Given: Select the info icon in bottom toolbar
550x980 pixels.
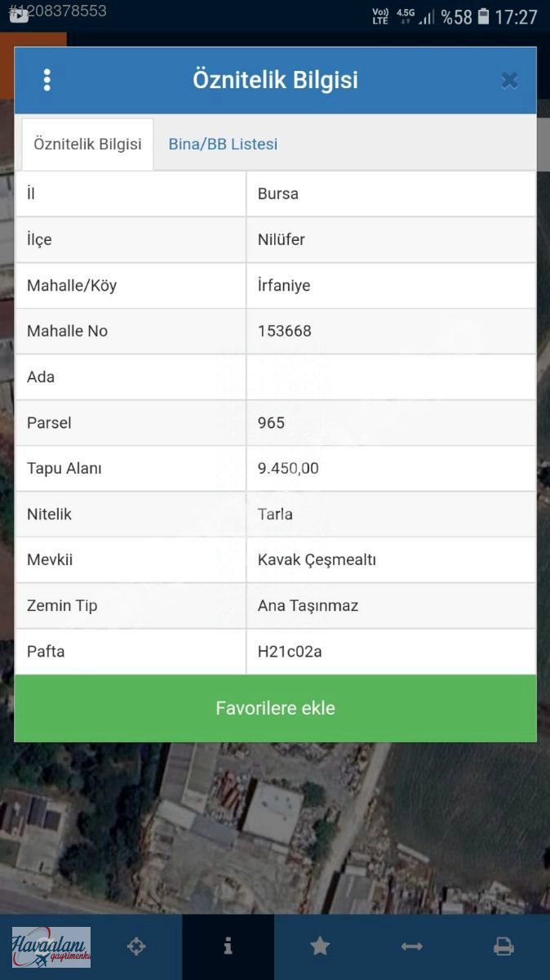Looking at the screenshot, I should tap(228, 947).
